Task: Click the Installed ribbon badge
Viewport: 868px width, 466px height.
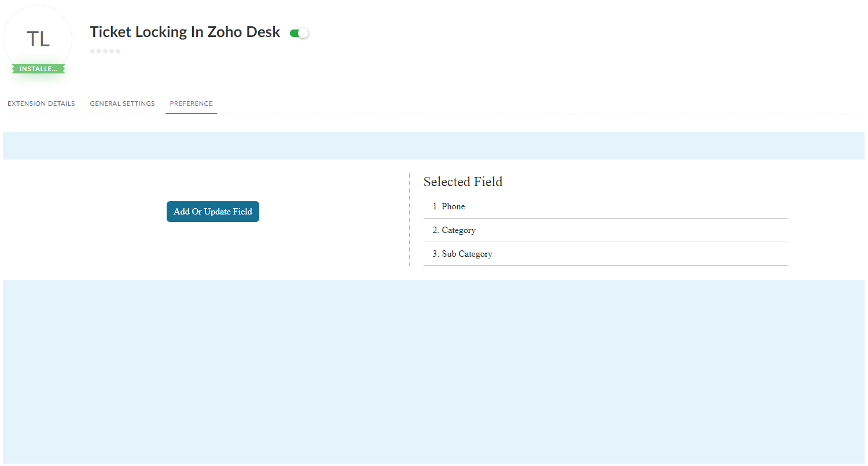Action: pos(38,69)
